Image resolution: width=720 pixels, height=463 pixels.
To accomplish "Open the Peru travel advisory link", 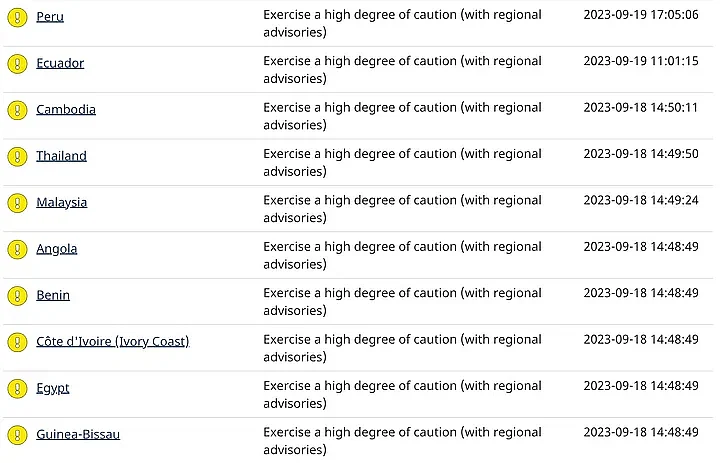I will [x=50, y=17].
